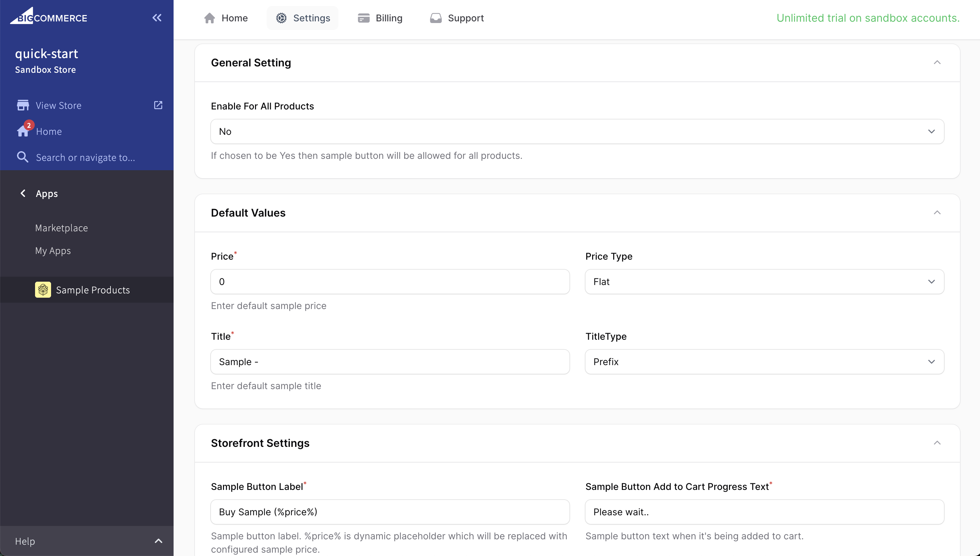Screen dimensions: 980x556
Task: Click the Sample Products app icon
Action: (x=43, y=290)
